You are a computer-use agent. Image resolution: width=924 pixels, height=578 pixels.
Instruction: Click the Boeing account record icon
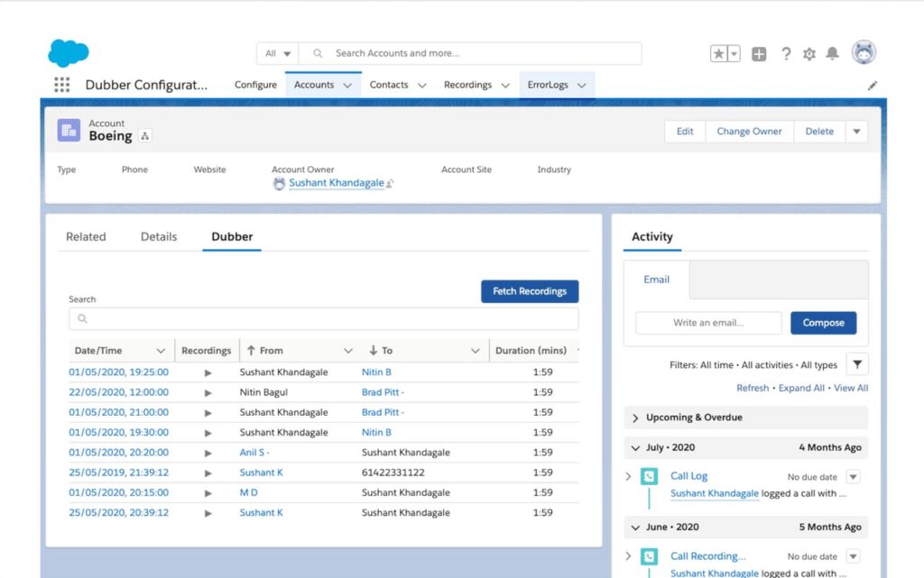tap(69, 130)
